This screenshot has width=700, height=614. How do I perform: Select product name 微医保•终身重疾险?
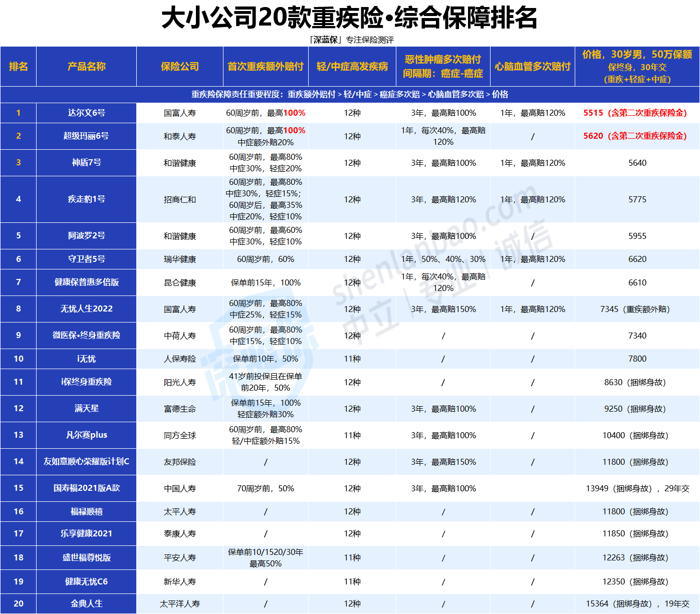pos(87,335)
